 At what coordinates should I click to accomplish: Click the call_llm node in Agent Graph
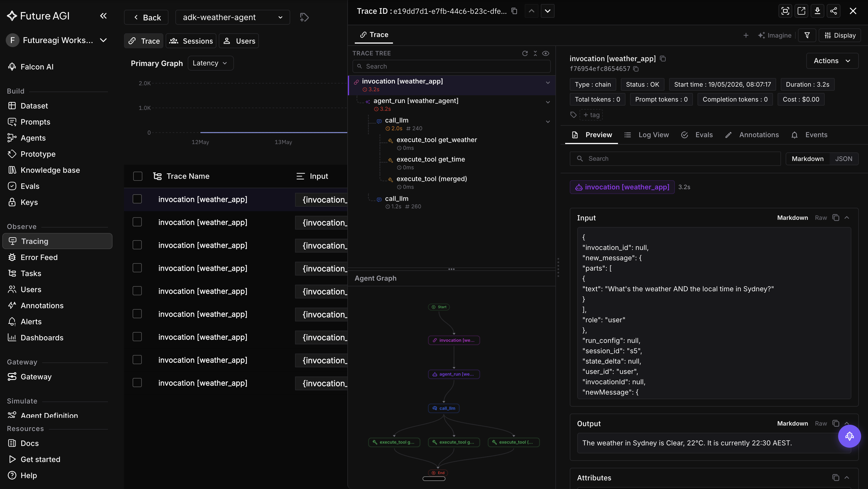[444, 408]
